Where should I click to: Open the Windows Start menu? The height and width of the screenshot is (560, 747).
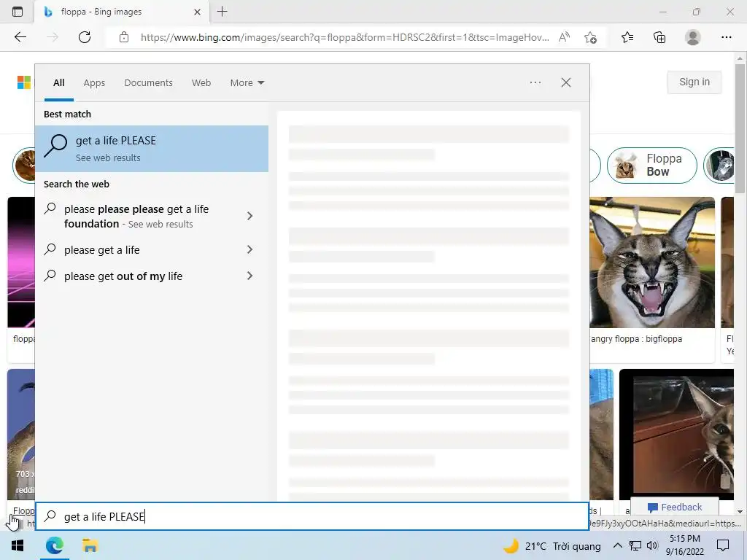point(18,545)
